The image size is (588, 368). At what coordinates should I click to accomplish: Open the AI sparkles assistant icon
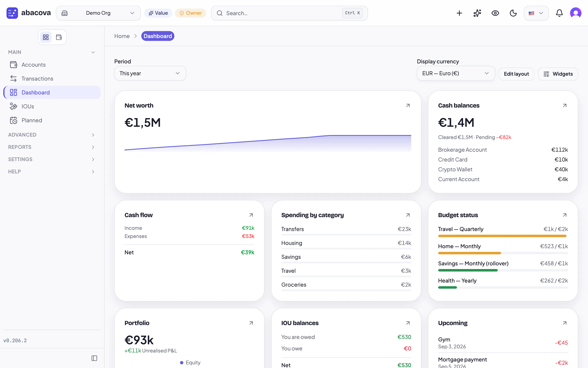coord(477,13)
